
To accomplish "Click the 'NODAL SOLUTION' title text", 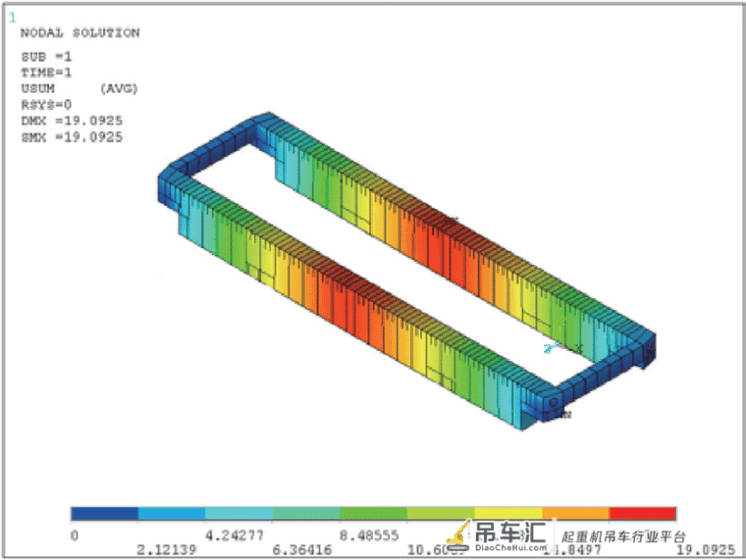I will [80, 34].
